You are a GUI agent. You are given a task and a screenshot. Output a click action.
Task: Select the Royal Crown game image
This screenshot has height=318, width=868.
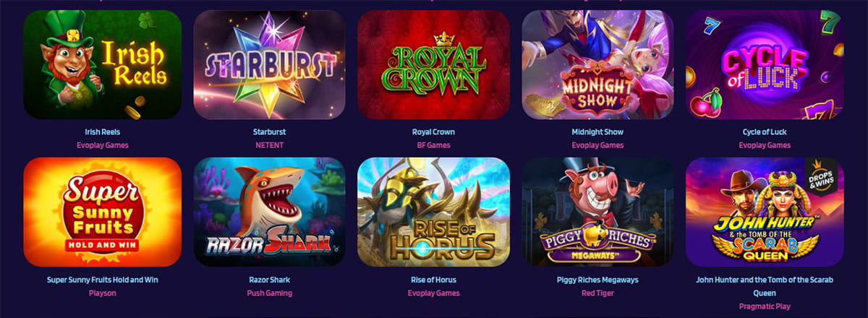pyautogui.click(x=433, y=64)
